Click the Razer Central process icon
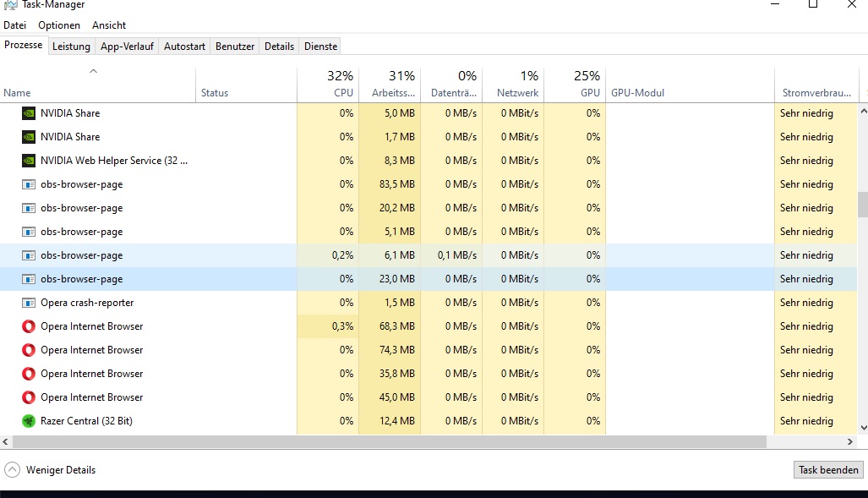The height and width of the screenshot is (498, 868). tap(28, 421)
